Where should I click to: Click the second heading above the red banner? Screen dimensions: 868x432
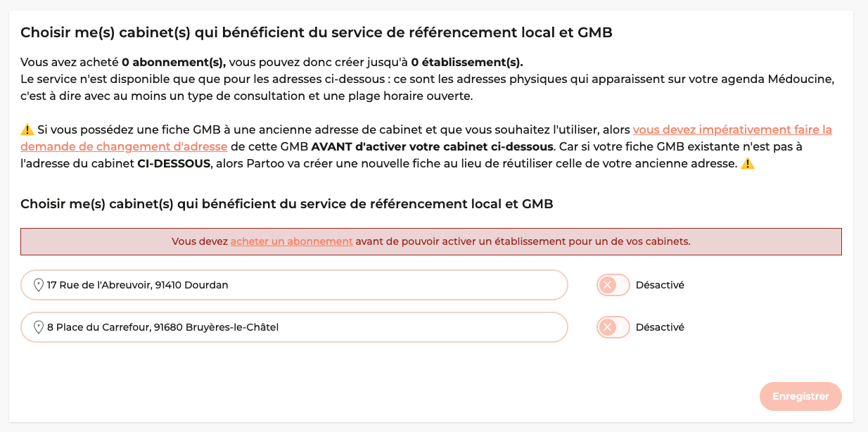286,204
